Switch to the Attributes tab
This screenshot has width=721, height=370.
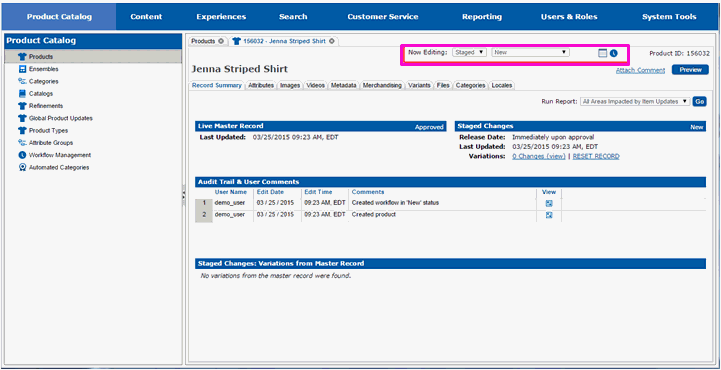261,85
